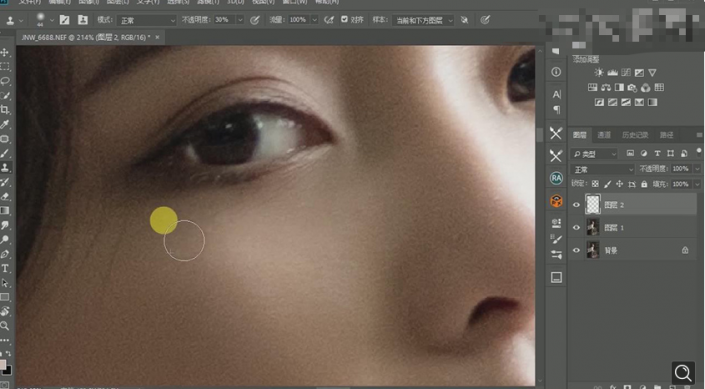Select the Eyedropper tool

click(5, 124)
